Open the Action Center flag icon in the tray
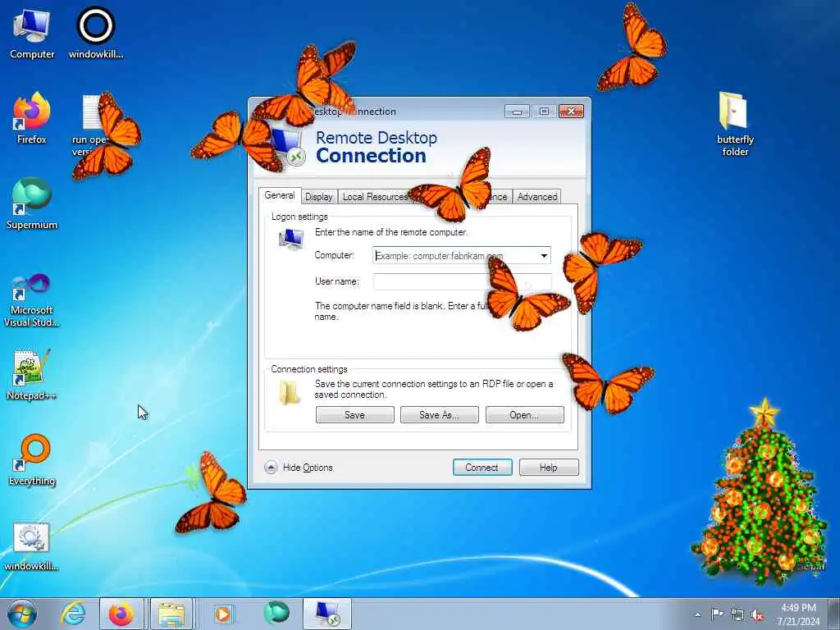Viewport: 840px width, 630px height. tap(717, 614)
